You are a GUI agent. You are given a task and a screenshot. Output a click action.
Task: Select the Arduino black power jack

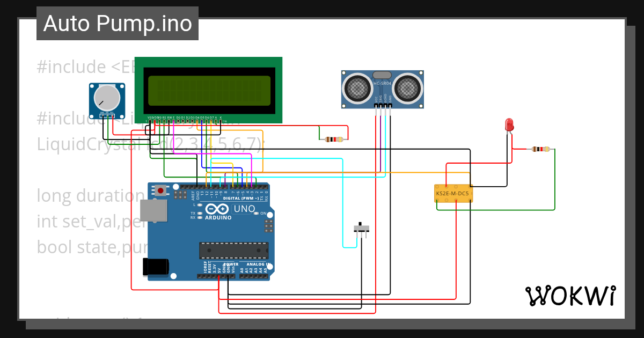[x=156, y=267]
